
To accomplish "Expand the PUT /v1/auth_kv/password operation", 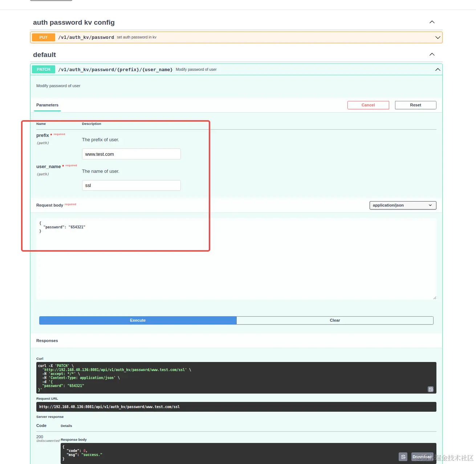I will [x=438, y=37].
